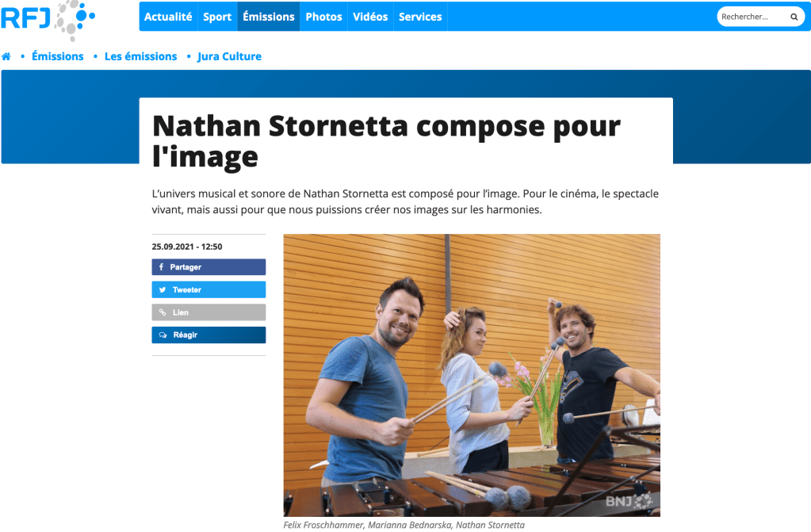Open the Jura Culture breadcrumb link
The width and height of the screenshot is (811, 532).
click(x=229, y=56)
